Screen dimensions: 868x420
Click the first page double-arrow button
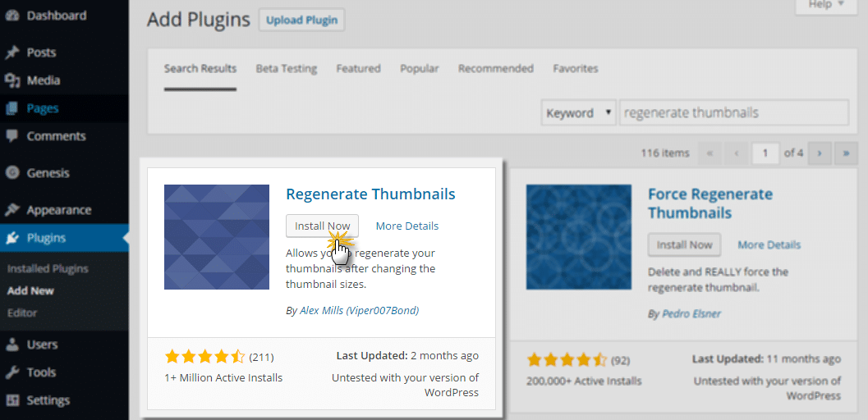pyautogui.click(x=710, y=153)
